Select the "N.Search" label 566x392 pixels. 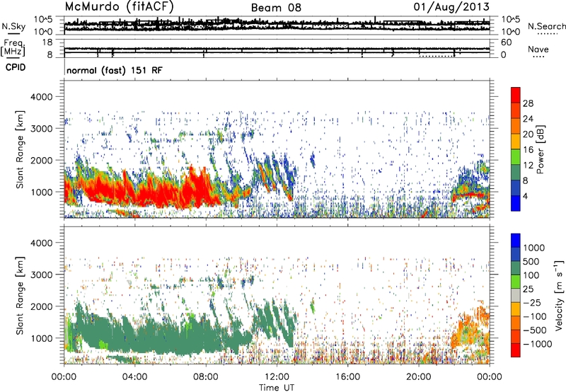click(546, 26)
